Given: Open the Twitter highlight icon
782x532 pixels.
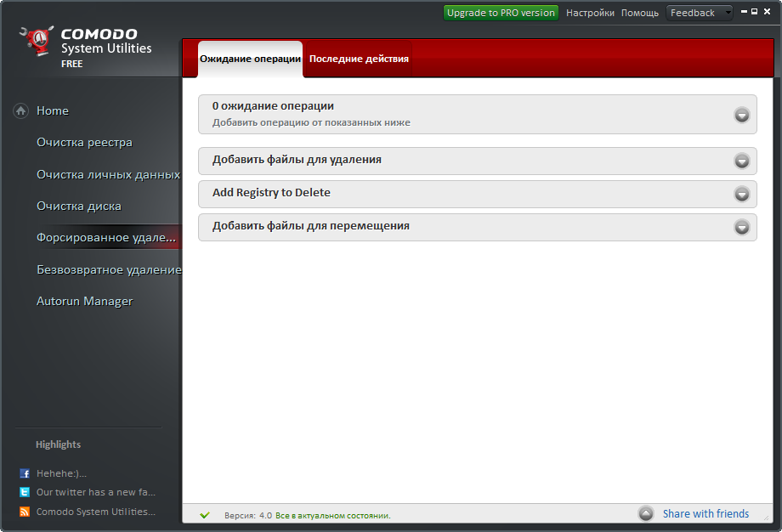Looking at the screenshot, I should pyautogui.click(x=25, y=492).
